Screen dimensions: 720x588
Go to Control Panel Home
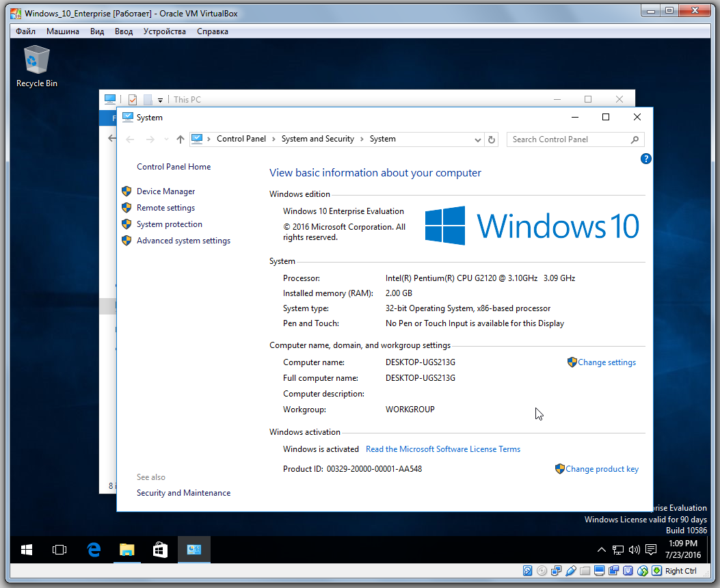174,167
